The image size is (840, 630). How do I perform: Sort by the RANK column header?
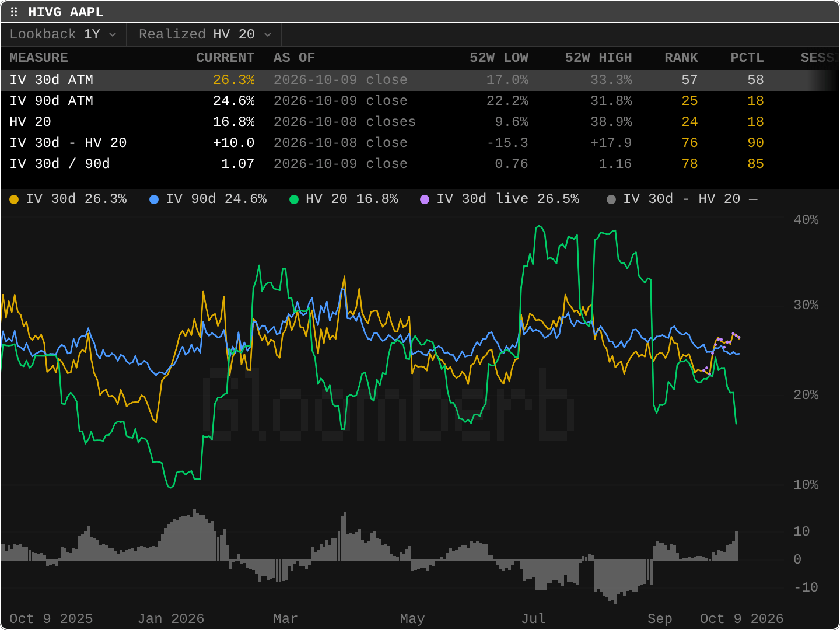pos(681,58)
